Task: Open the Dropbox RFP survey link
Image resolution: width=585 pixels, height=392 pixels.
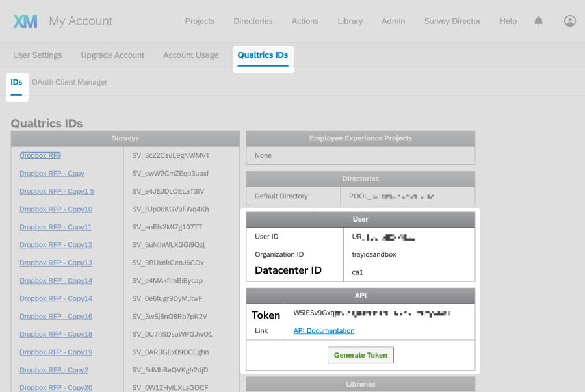Action: tap(40, 155)
